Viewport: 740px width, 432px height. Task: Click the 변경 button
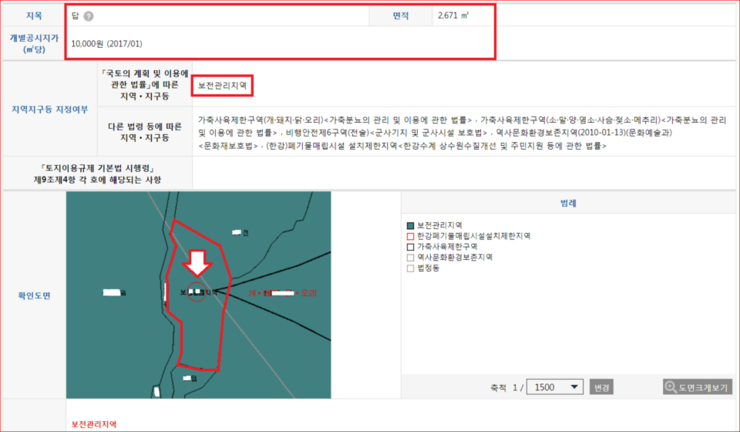[x=602, y=387]
